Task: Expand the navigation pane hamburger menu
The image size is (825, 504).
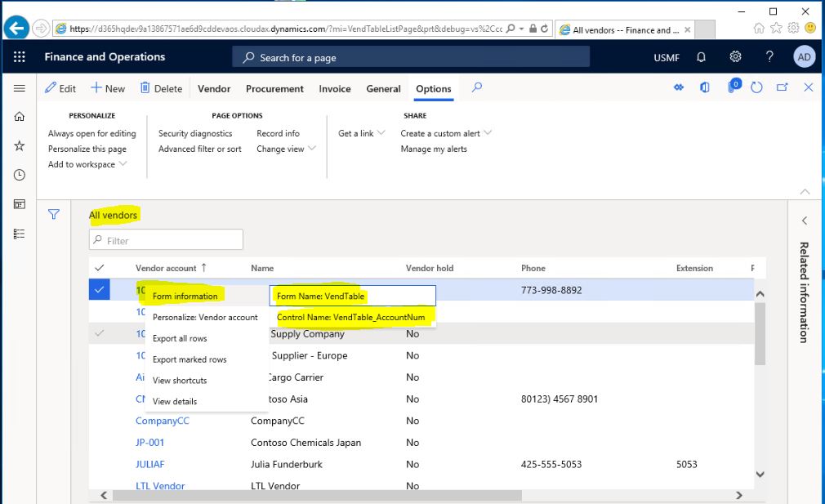Action: point(20,88)
